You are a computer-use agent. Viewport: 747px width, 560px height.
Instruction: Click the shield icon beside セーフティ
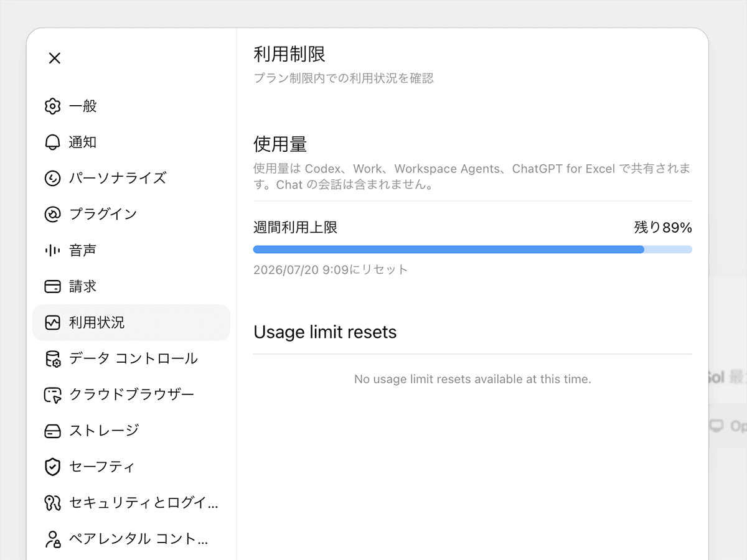[x=53, y=467]
